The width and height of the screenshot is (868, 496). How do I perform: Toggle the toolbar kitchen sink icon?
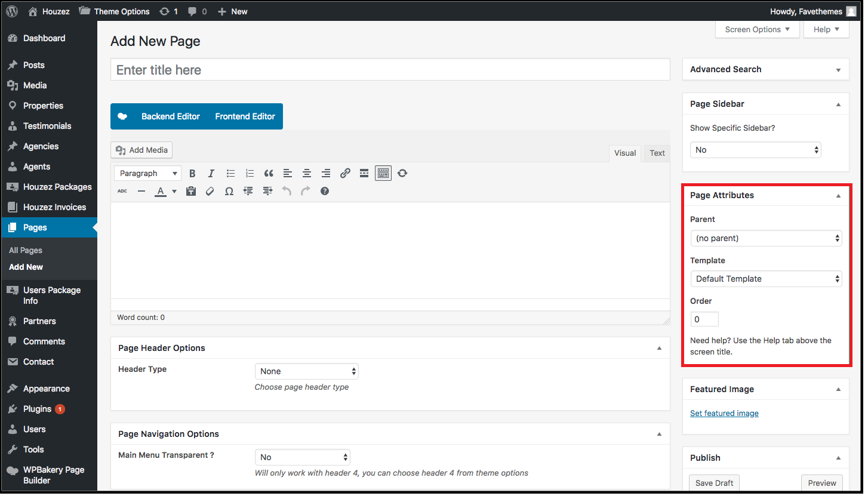(383, 173)
